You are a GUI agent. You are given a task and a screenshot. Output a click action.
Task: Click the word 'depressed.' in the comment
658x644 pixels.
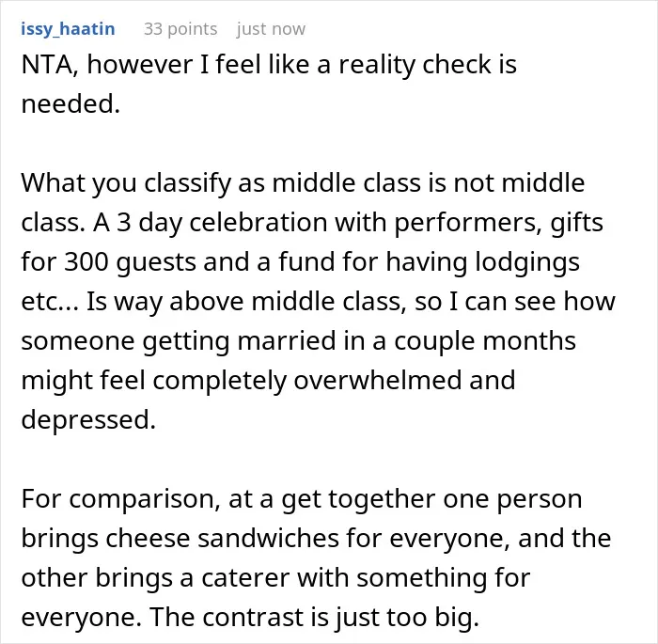88,419
